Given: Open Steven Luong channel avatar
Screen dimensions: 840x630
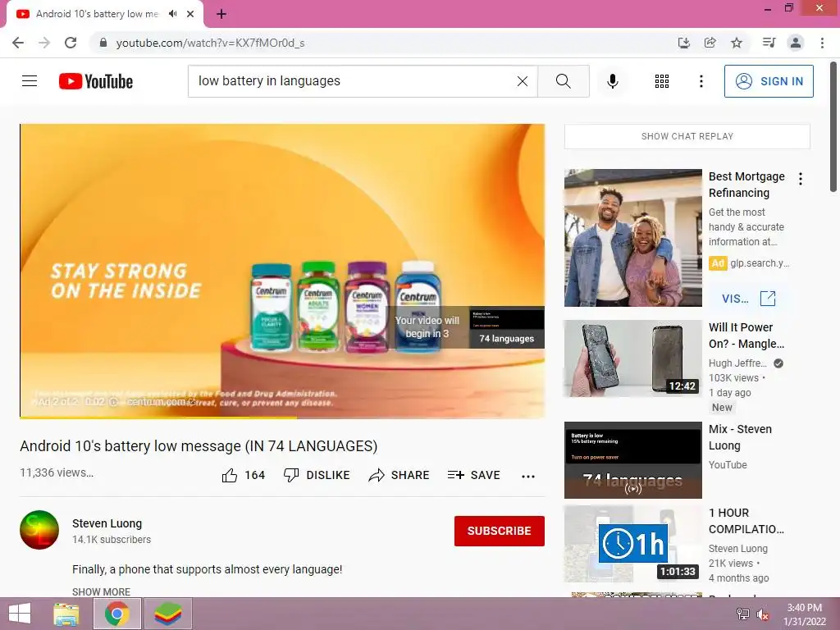Looking at the screenshot, I should 39,530.
